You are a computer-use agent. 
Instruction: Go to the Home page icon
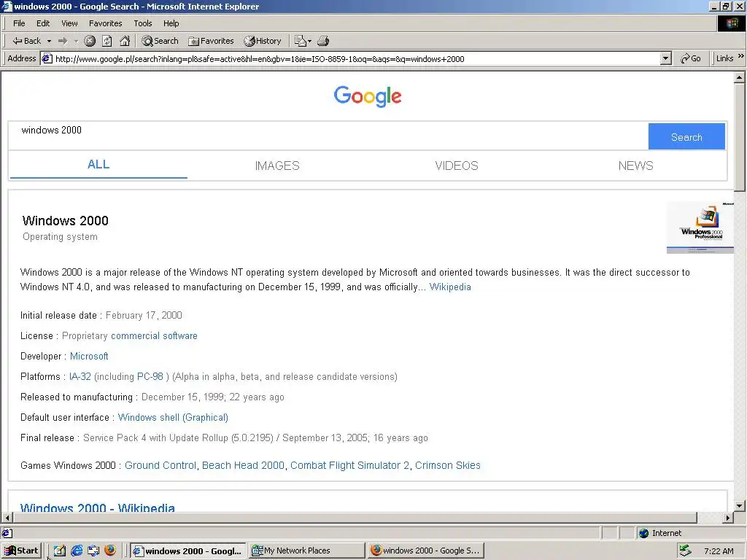pos(125,41)
